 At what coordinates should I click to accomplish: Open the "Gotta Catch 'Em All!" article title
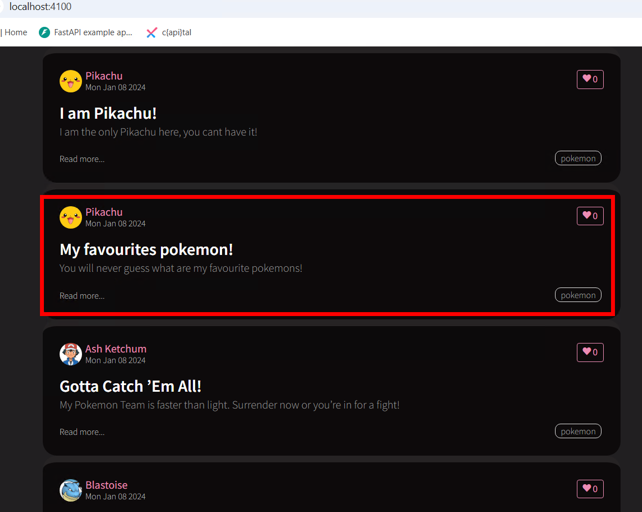[130, 386]
